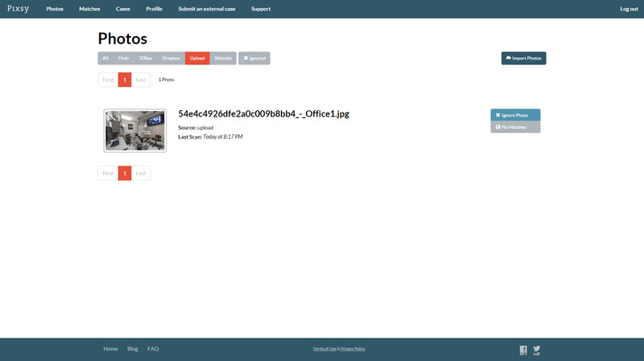Image resolution: width=644 pixels, height=361 pixels.
Task: Go to Matches in top navigation
Action: tap(89, 9)
